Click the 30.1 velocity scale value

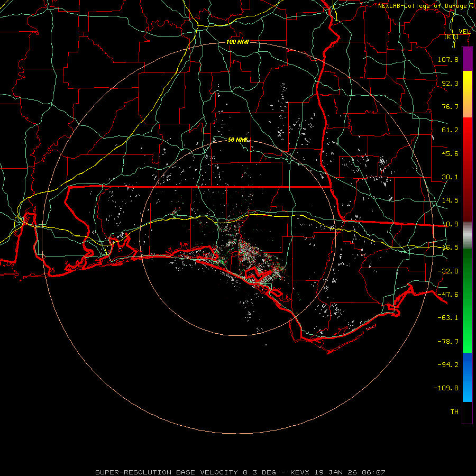450,177
